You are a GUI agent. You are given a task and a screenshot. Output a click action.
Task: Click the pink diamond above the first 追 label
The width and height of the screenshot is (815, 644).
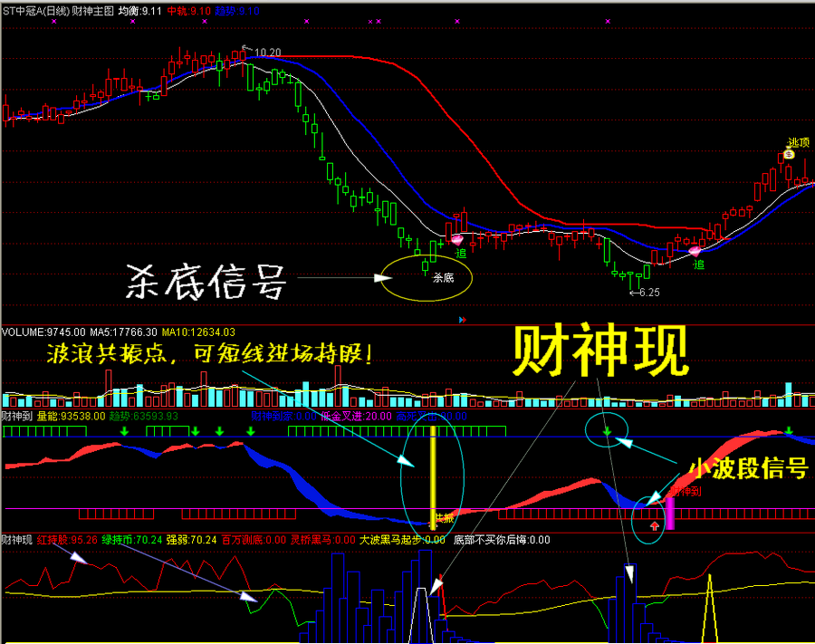[457, 240]
